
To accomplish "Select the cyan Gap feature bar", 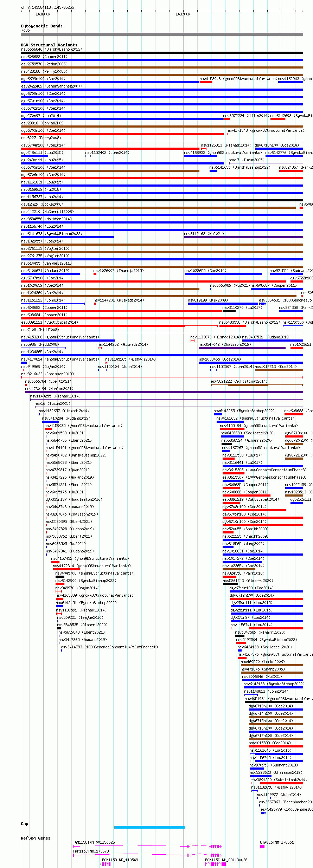I will point(149,827).
